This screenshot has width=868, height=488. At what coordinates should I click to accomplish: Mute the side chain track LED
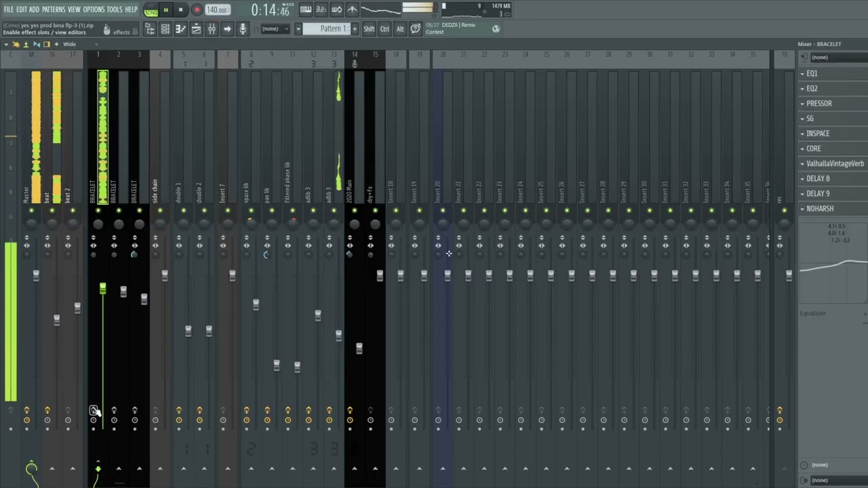160,211
